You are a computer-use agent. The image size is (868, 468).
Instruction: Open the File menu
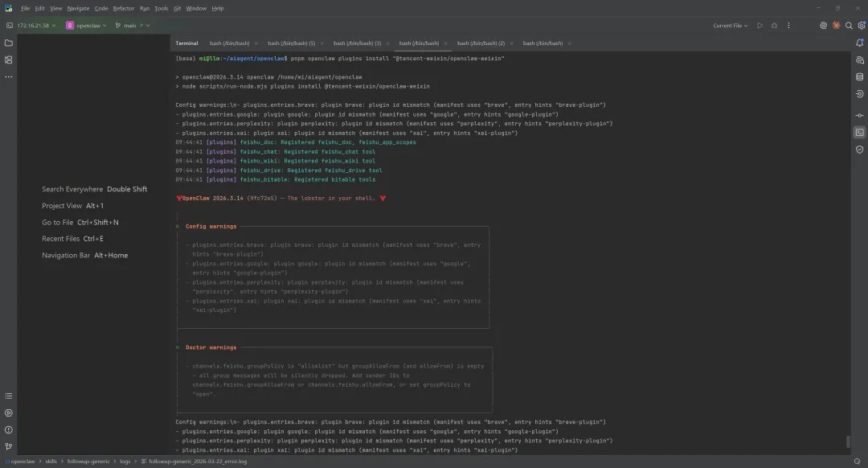[26, 8]
